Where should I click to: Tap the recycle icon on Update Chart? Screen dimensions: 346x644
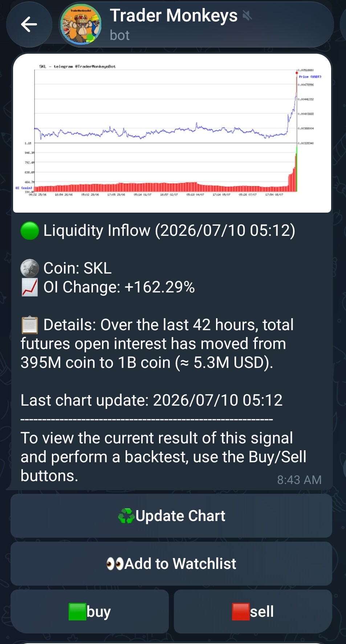126,516
